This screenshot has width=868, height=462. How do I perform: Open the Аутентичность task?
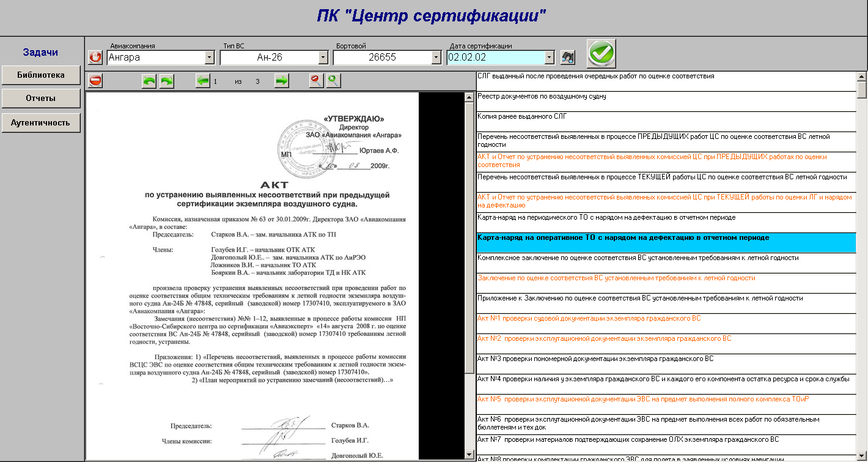tap(41, 122)
